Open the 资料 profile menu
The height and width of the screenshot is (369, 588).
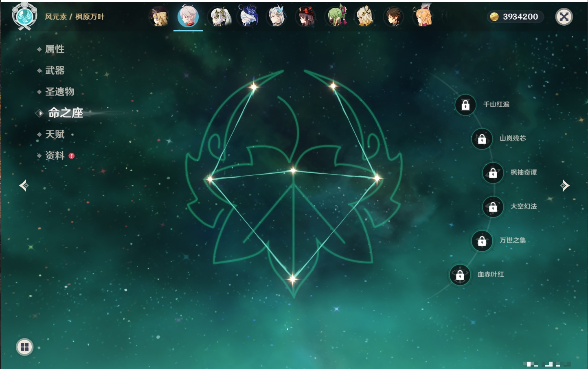point(55,155)
